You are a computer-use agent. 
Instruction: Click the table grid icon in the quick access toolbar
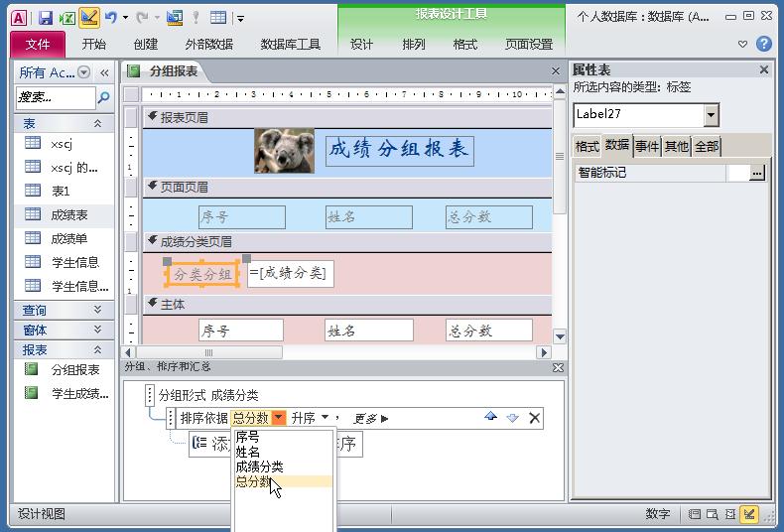218,18
